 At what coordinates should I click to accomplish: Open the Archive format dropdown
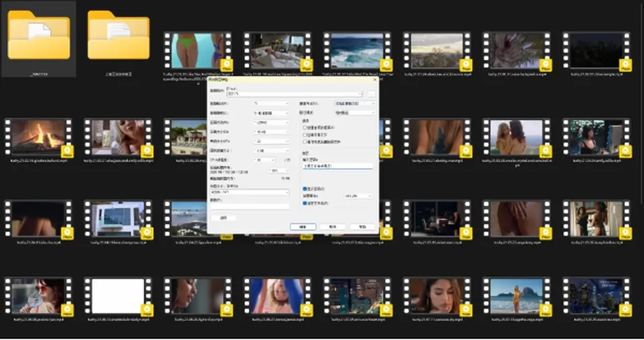coord(271,103)
